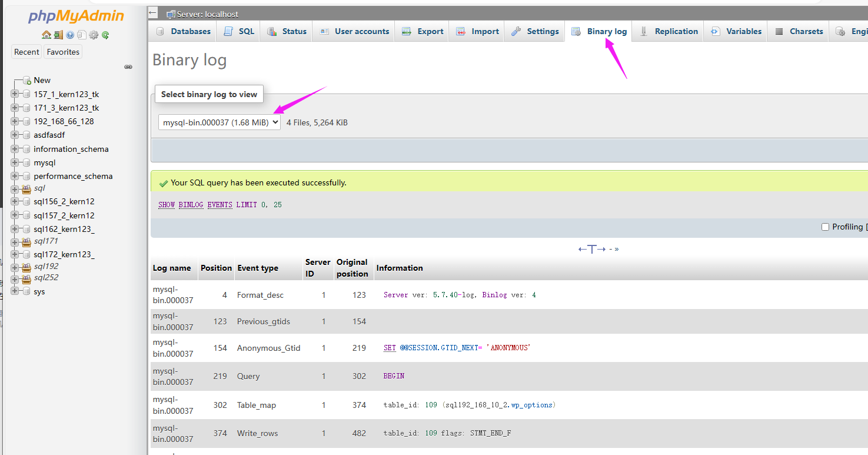This screenshot has width=868, height=455.
Task: Click the Replication tab icon
Action: click(644, 32)
